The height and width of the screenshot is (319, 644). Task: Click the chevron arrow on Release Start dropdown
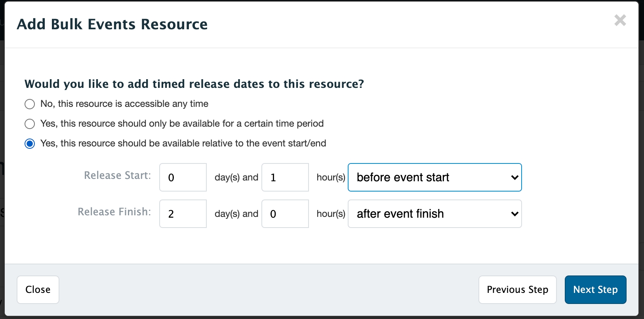514,177
